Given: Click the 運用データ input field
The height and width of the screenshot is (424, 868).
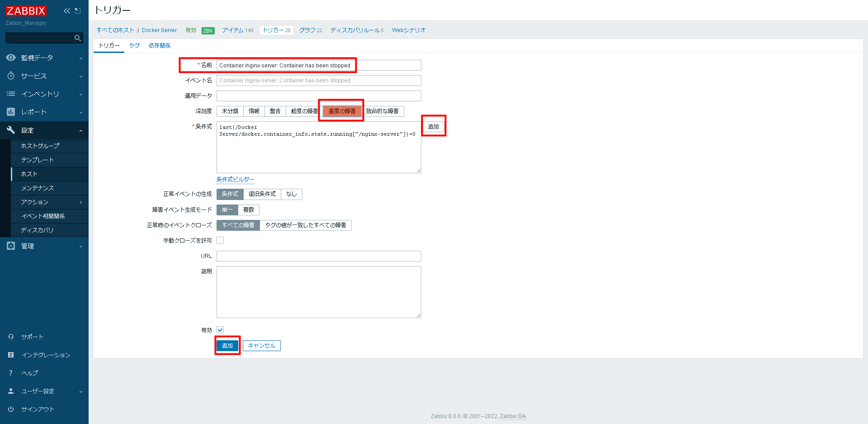Looking at the screenshot, I should tap(319, 96).
